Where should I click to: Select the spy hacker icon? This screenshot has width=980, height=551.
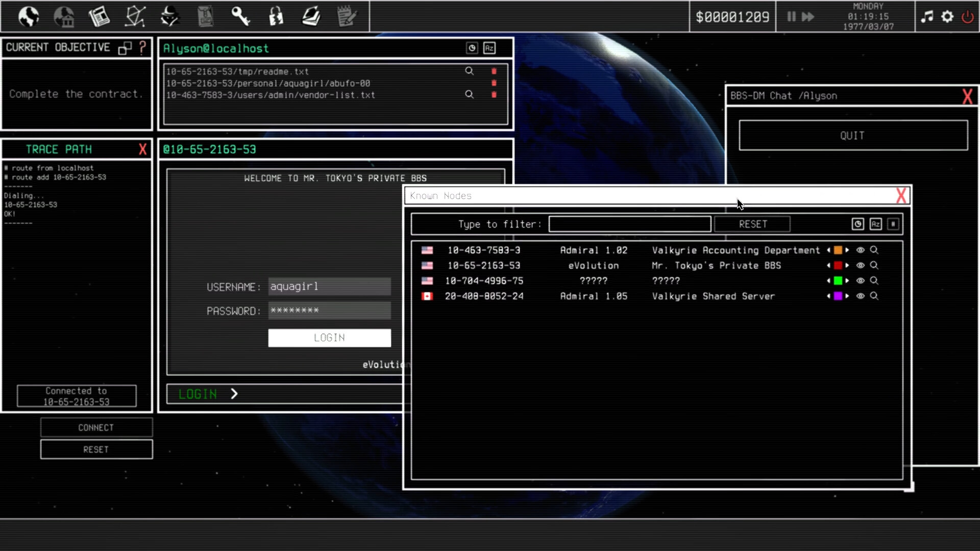pyautogui.click(x=169, y=16)
